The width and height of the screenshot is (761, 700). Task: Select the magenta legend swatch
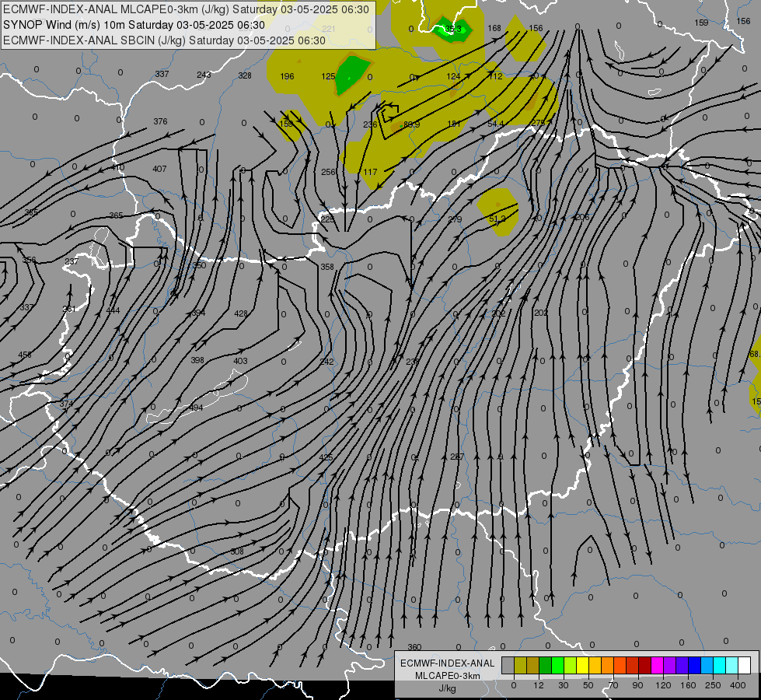click(657, 666)
